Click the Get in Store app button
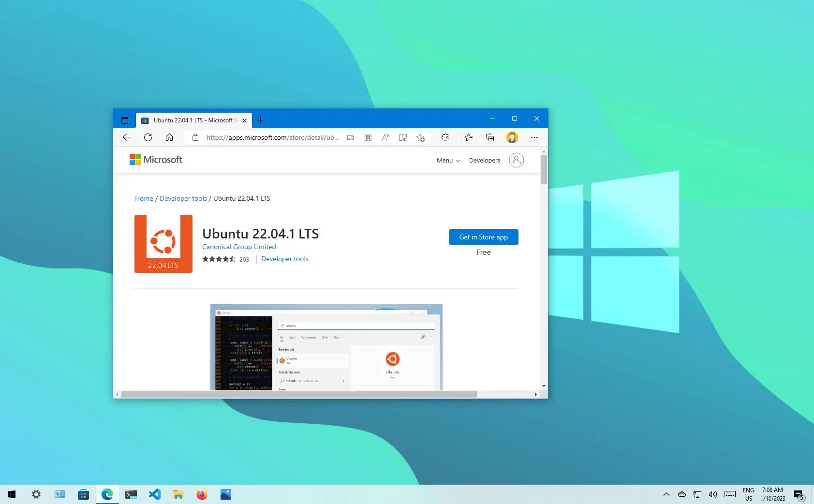The image size is (814, 504). 483,237
